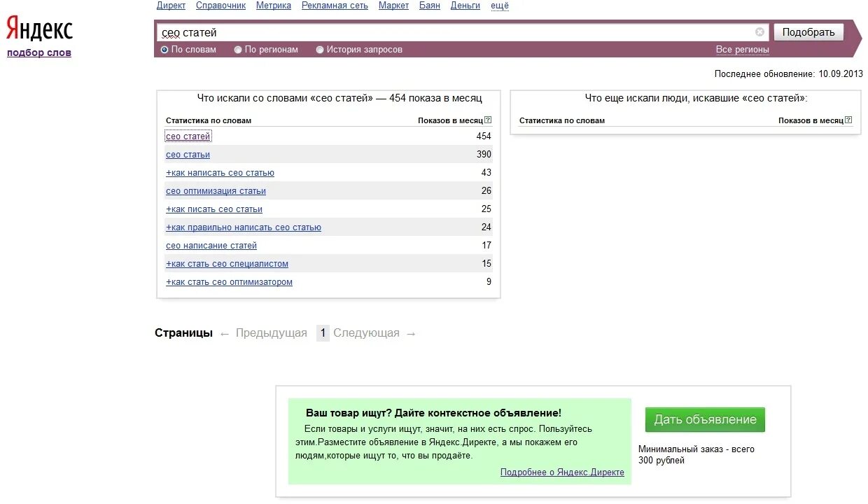Open the «ещё» menu
868x504 pixels.
coord(498,5)
